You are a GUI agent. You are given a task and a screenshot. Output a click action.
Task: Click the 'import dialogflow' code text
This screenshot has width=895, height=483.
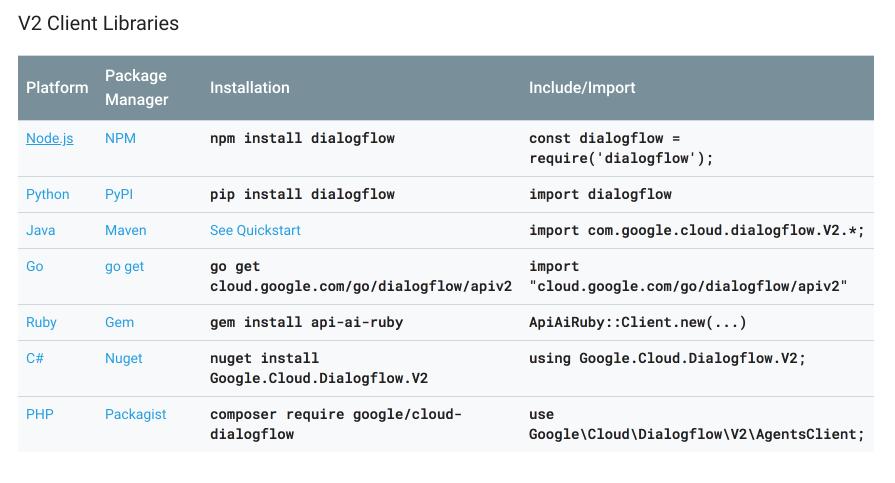pos(600,194)
